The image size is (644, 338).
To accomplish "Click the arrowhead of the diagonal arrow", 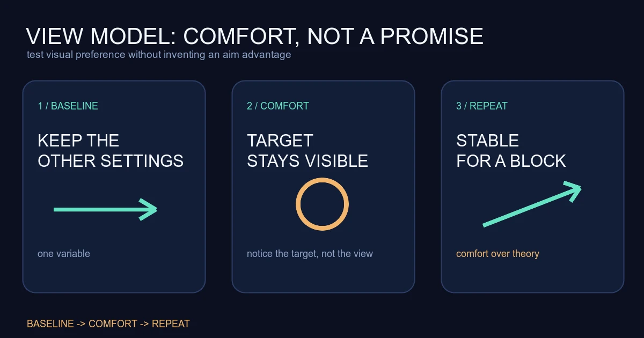I will [x=572, y=190].
